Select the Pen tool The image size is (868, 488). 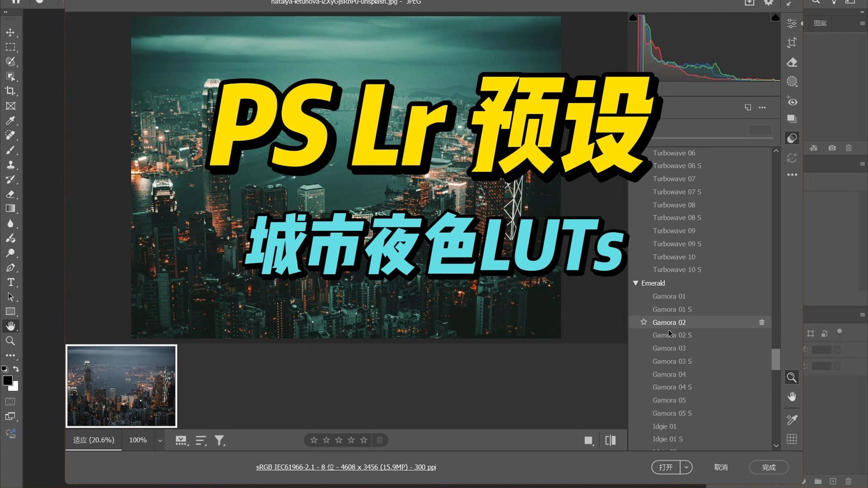click(x=10, y=267)
